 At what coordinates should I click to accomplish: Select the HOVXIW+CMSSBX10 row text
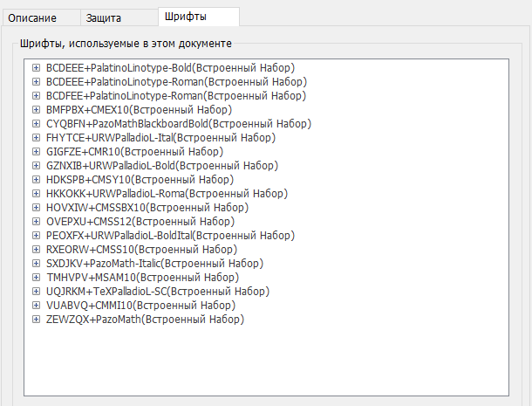(x=147, y=208)
